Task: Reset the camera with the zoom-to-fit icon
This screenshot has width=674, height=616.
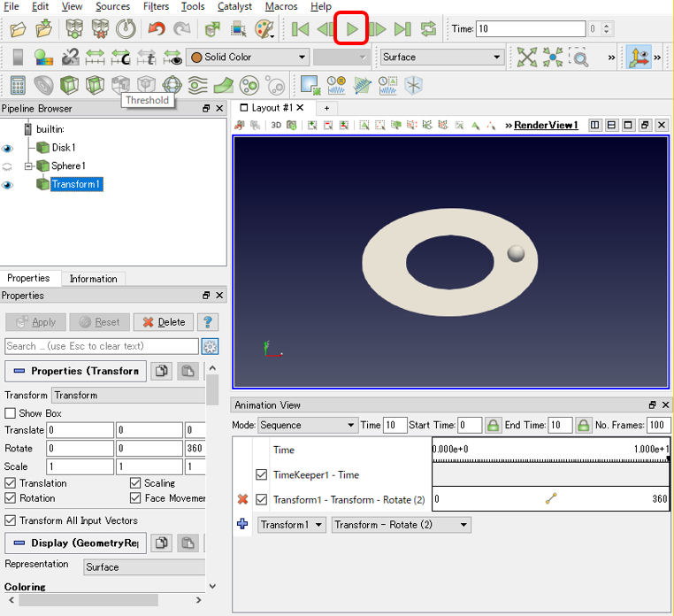Action: tap(526, 57)
